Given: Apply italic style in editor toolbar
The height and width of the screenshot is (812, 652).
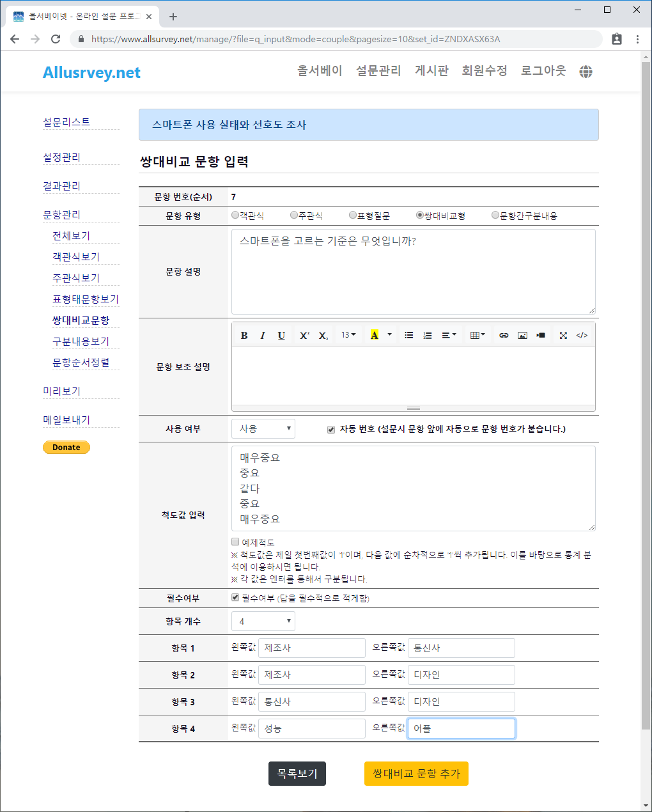Looking at the screenshot, I should 263,335.
